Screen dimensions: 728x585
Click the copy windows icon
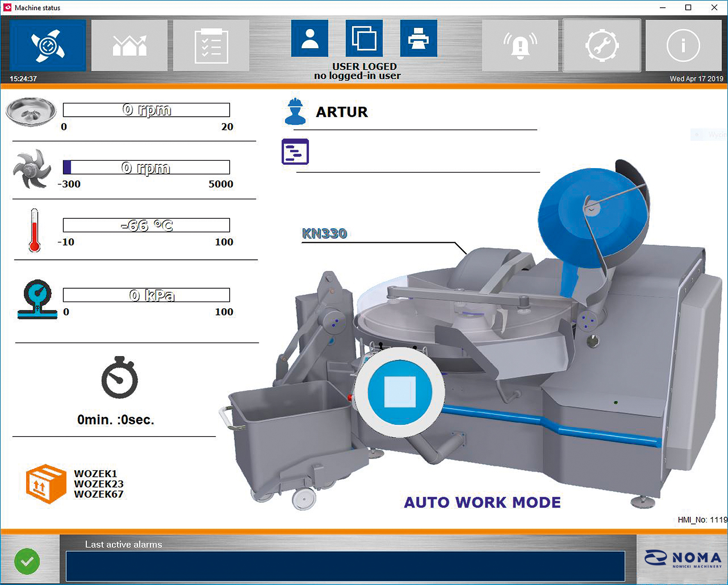(364, 38)
